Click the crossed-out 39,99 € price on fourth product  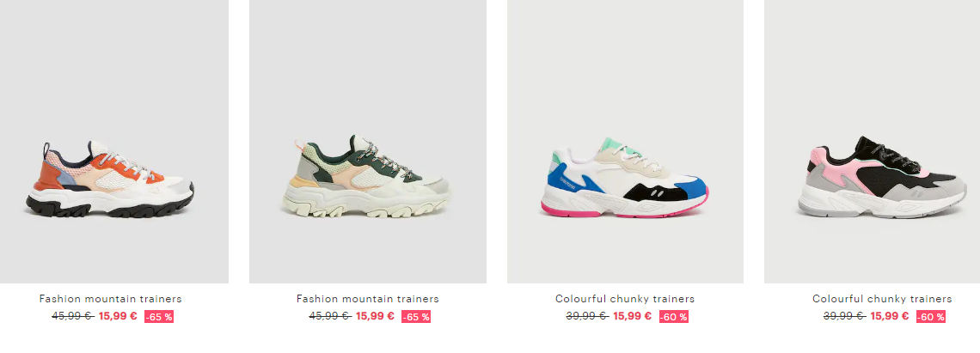pyautogui.click(x=845, y=316)
